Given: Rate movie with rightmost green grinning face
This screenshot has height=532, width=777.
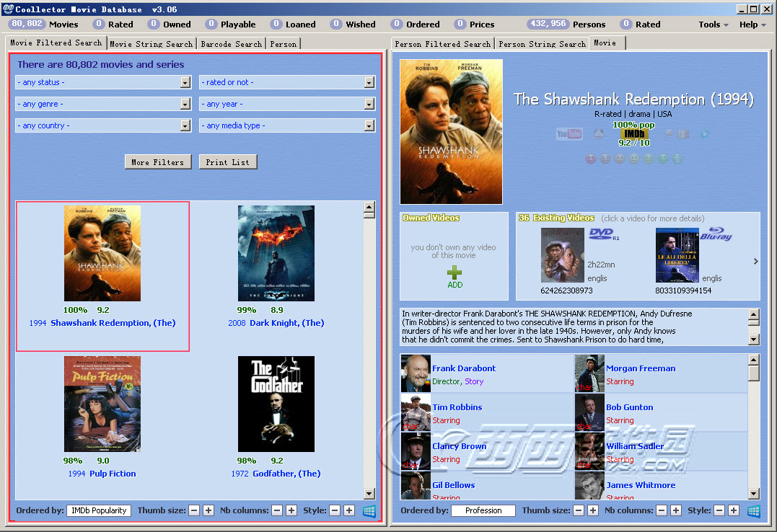Looking at the screenshot, I should click(677, 159).
